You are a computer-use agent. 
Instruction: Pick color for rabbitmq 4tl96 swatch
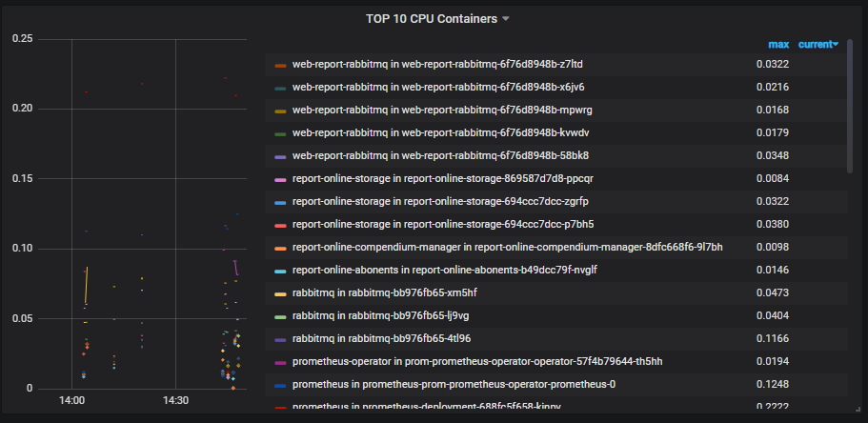tap(280, 339)
